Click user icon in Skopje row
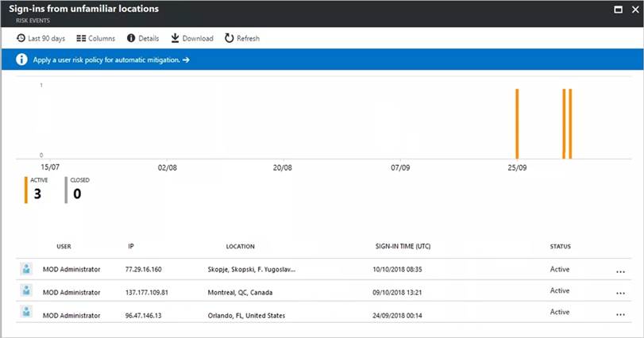This screenshot has height=338, width=644. pos(26,270)
